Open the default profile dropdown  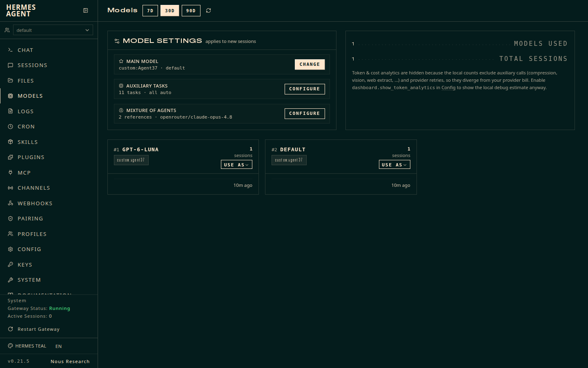pyautogui.click(x=53, y=30)
